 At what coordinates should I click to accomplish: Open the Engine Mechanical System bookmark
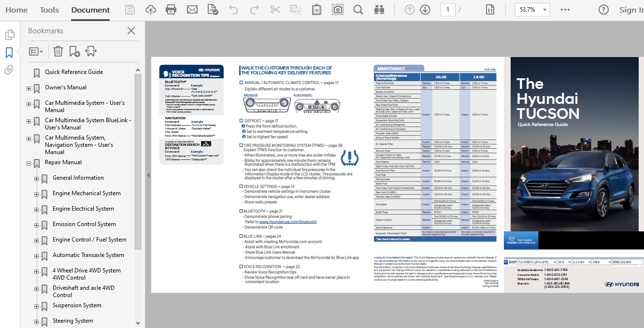pos(86,193)
